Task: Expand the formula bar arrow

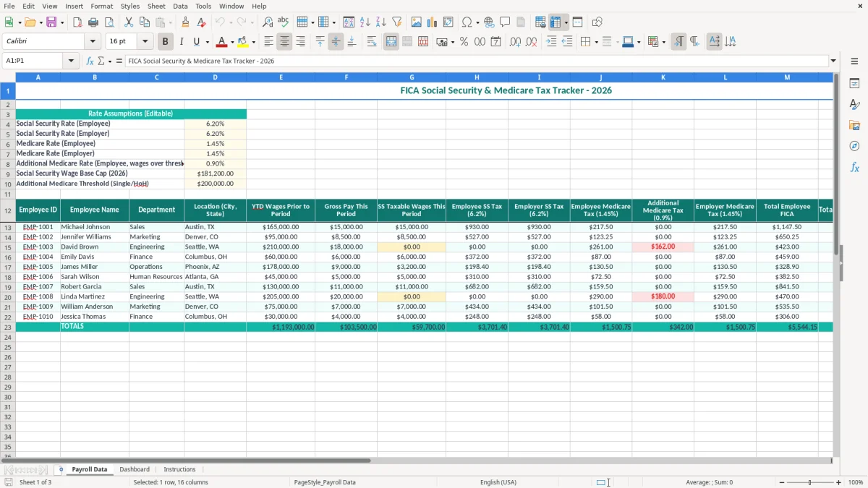Action: (x=833, y=61)
